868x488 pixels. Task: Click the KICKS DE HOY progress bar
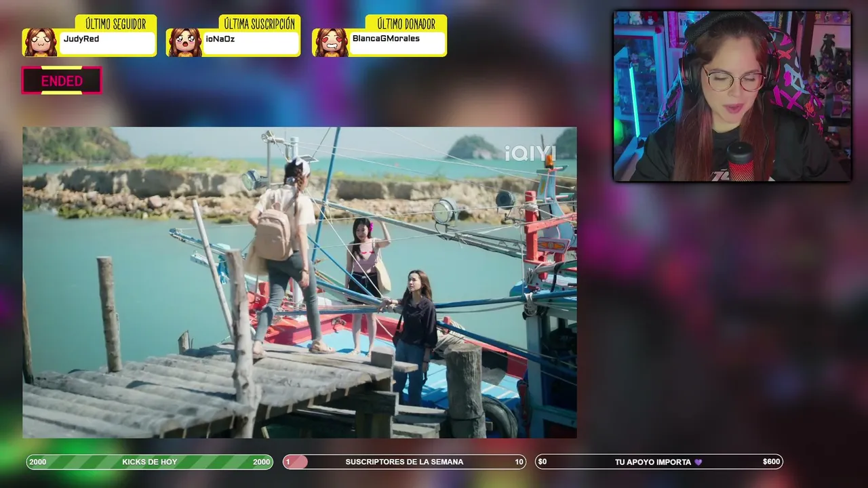click(x=150, y=462)
